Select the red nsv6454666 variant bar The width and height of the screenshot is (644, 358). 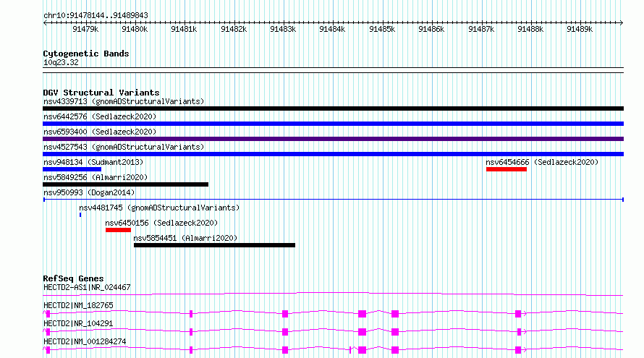pos(506,170)
